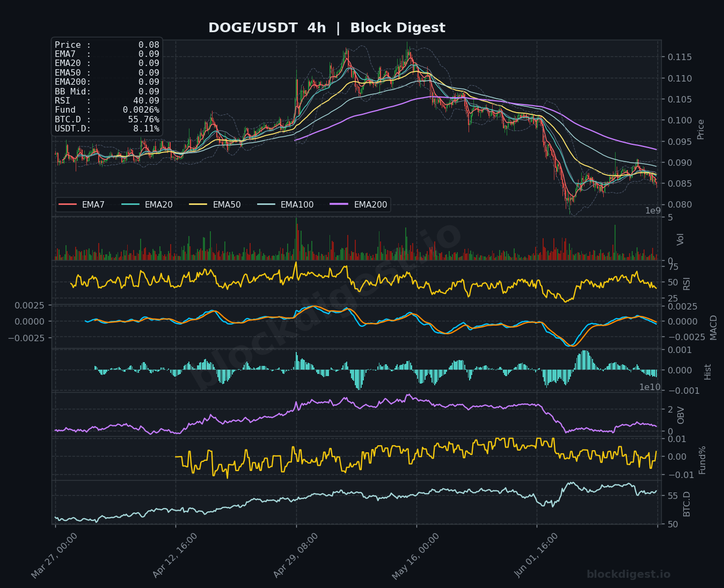724x588 pixels.
Task: Click the 0.115 price axis tick
Action: point(679,57)
